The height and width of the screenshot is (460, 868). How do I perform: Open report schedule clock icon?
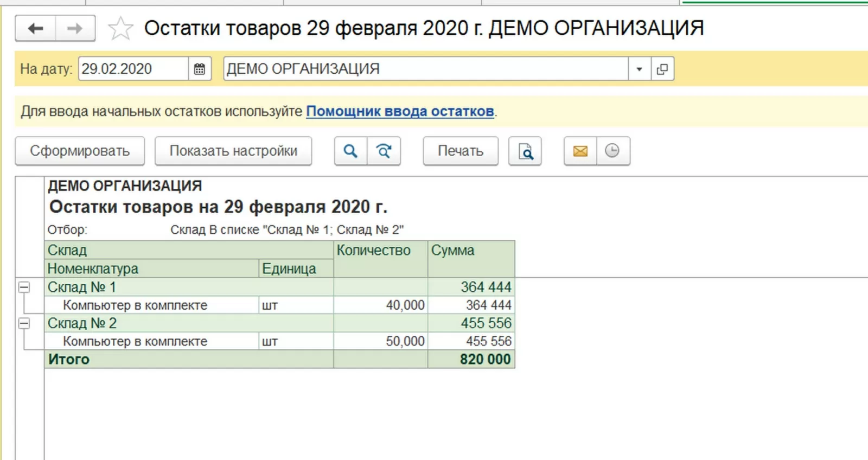tap(612, 151)
